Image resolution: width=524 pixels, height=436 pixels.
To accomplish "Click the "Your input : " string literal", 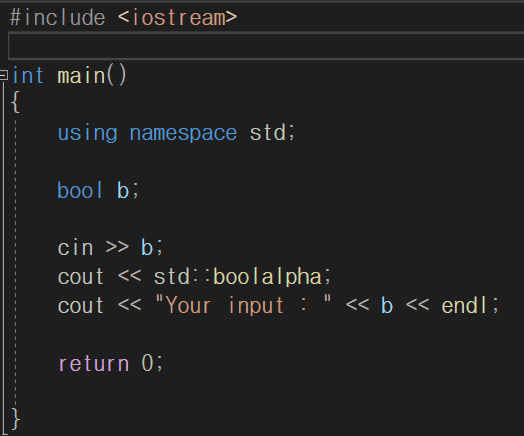I will pyautogui.click(x=243, y=305).
